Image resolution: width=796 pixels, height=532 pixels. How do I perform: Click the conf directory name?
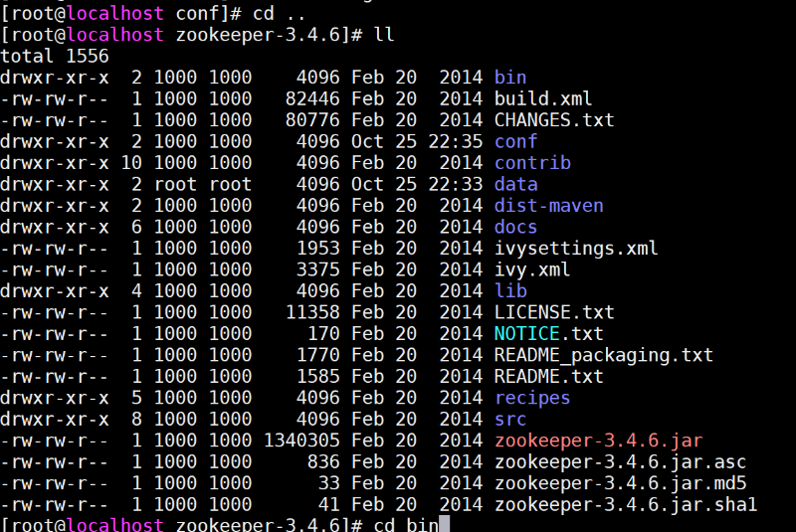click(515, 141)
